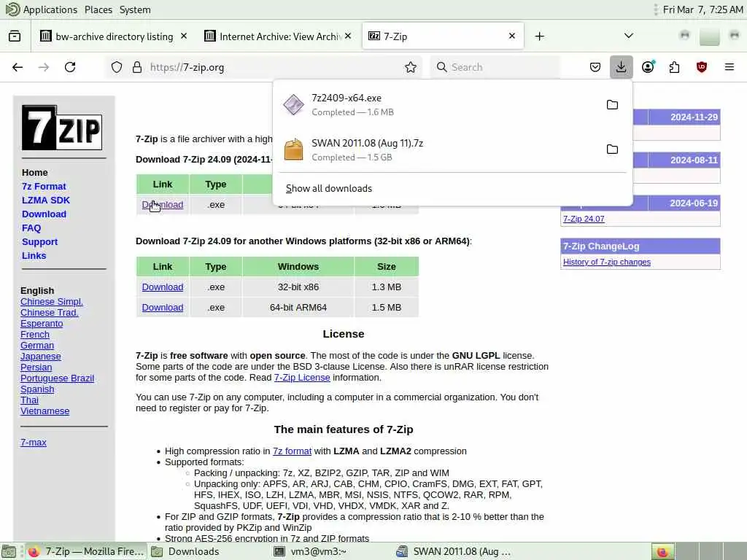The height and width of the screenshot is (560, 747).
Task: Open the 7z format link in features
Action: 292,451
